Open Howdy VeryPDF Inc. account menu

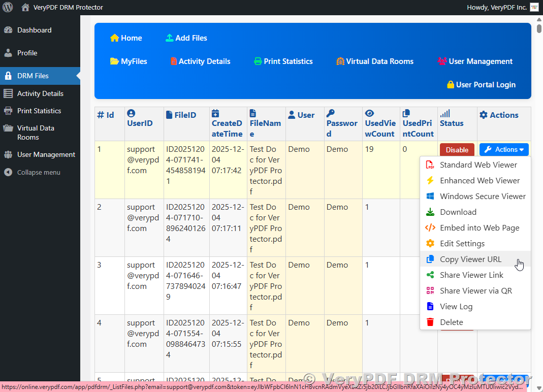[497, 7]
